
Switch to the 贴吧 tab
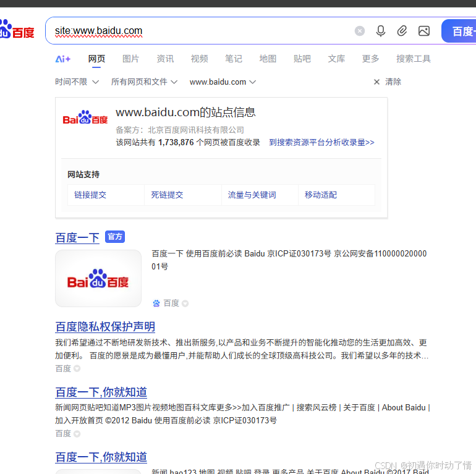pos(302,59)
